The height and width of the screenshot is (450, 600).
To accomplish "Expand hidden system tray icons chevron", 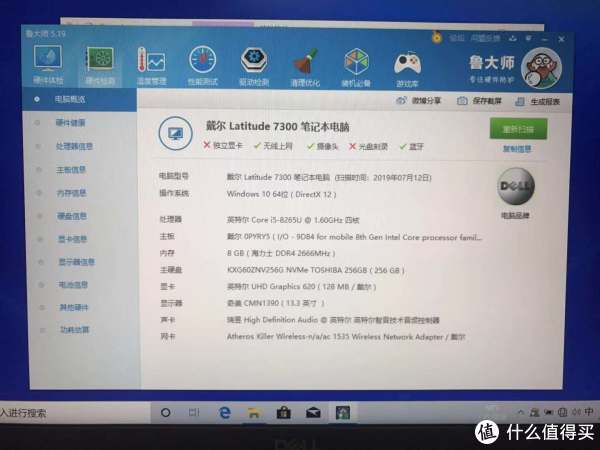I will pos(520,412).
